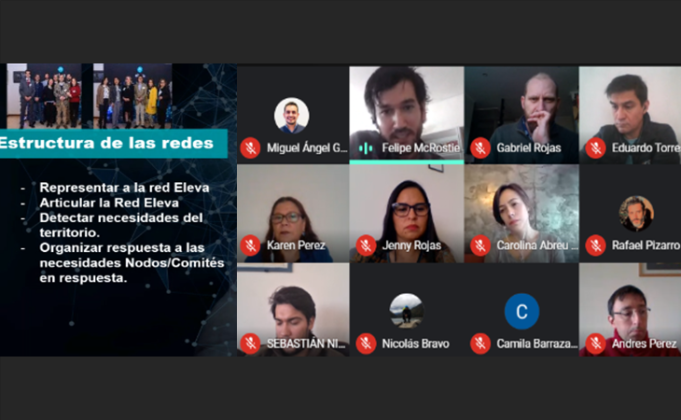Screen dimensions: 681x420
Task: Click Felipe McRostie's speaking audio indicator
Action: tap(366, 149)
